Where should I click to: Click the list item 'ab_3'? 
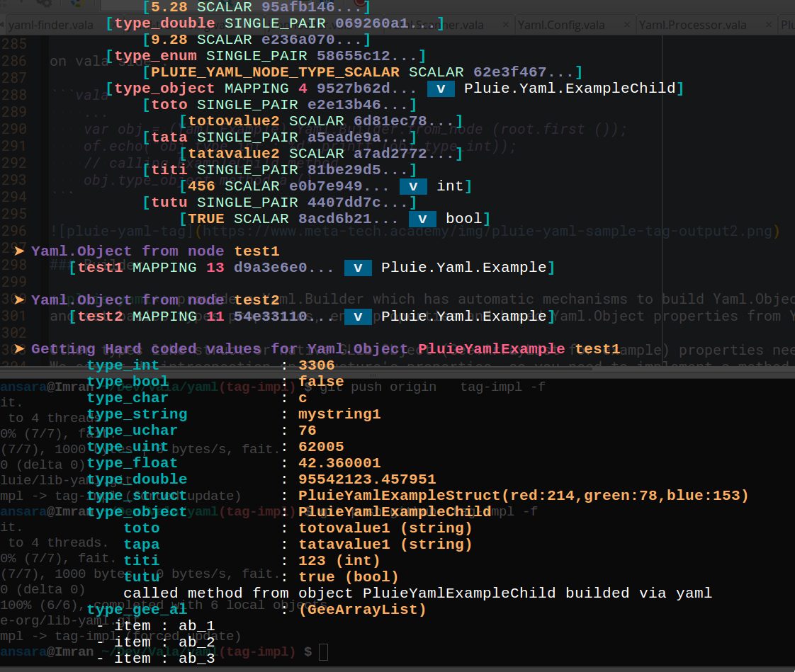click(x=197, y=659)
